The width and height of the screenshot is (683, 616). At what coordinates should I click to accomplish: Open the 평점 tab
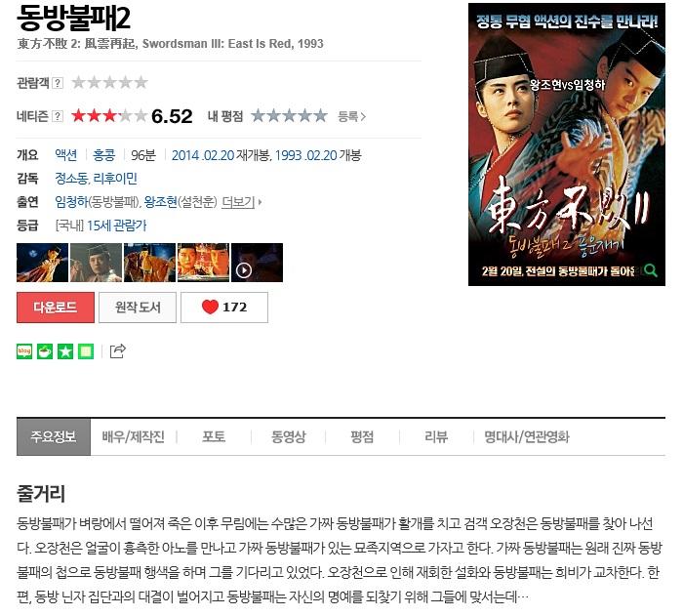tap(362, 436)
